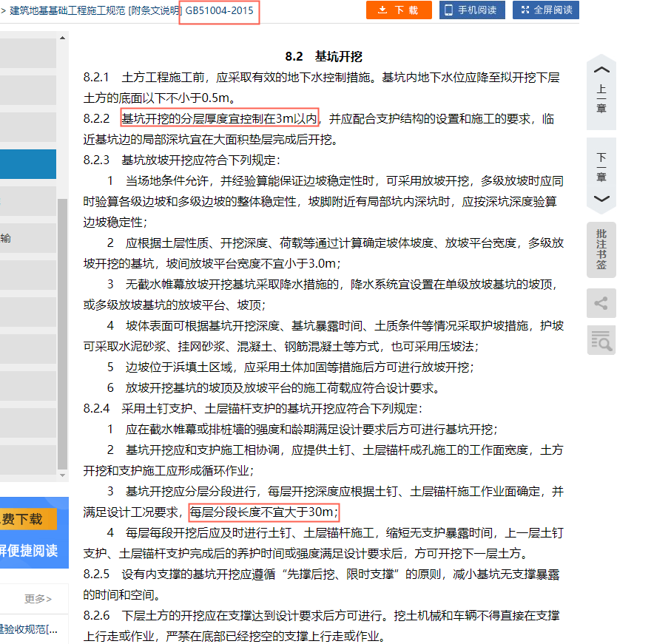The width and height of the screenshot is (671, 644).
Task: Expand chapter nav with the downward chevron
Action: [601, 198]
